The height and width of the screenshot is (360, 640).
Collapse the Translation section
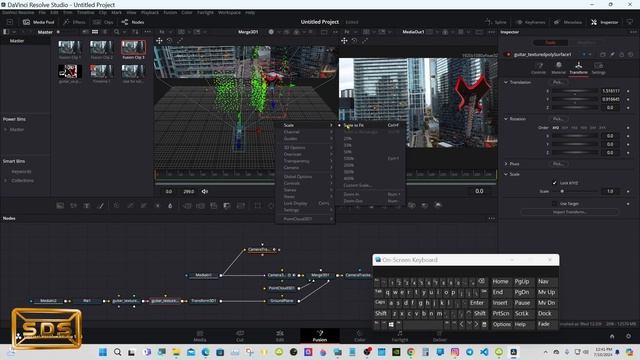coord(506,82)
